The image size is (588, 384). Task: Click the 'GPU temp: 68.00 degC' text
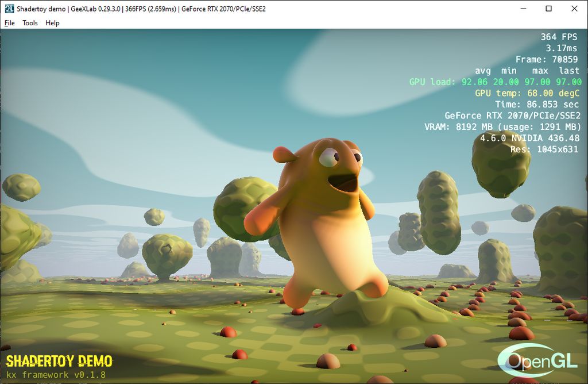527,93
